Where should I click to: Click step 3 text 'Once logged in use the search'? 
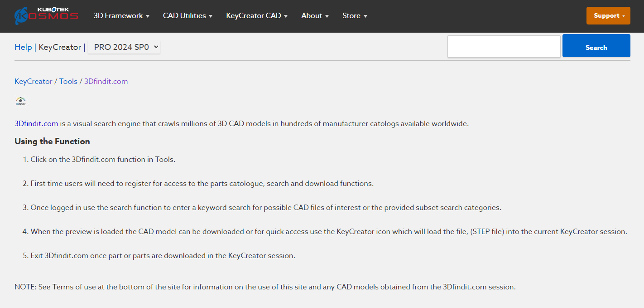tap(266, 207)
